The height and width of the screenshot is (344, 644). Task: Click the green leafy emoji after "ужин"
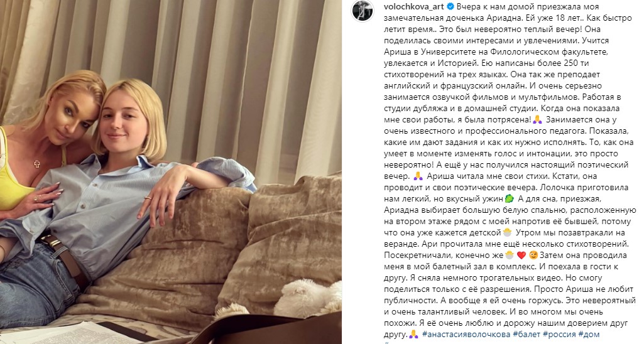(510, 199)
